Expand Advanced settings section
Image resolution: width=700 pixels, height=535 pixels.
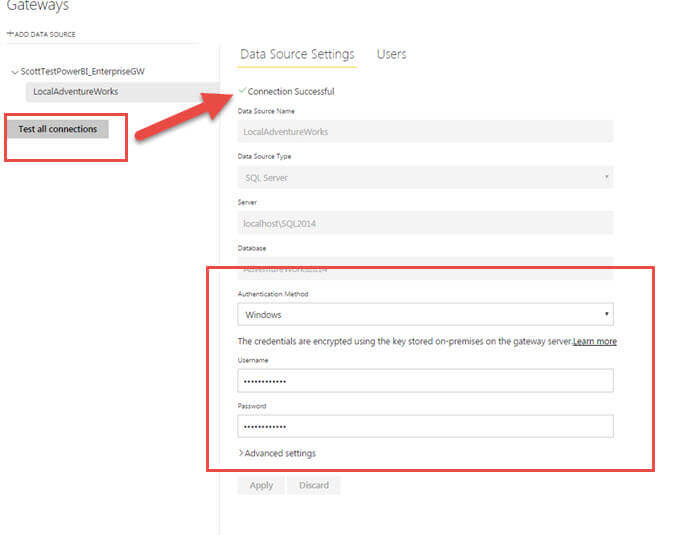(279, 453)
